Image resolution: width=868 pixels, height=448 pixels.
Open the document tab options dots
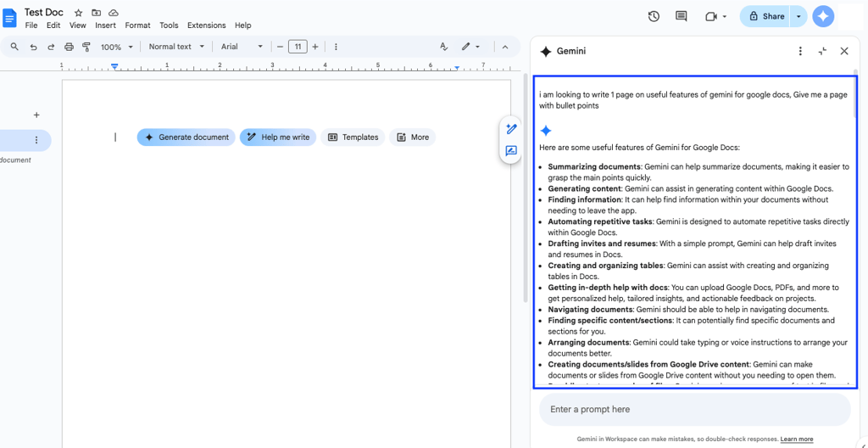pyautogui.click(x=36, y=140)
